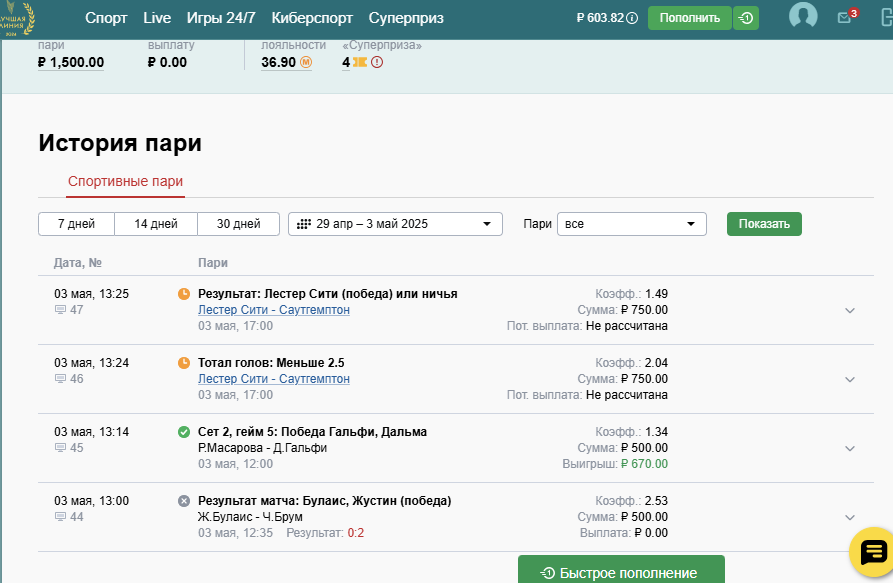
Task: Expand details for bet number 47
Action: pyautogui.click(x=850, y=310)
